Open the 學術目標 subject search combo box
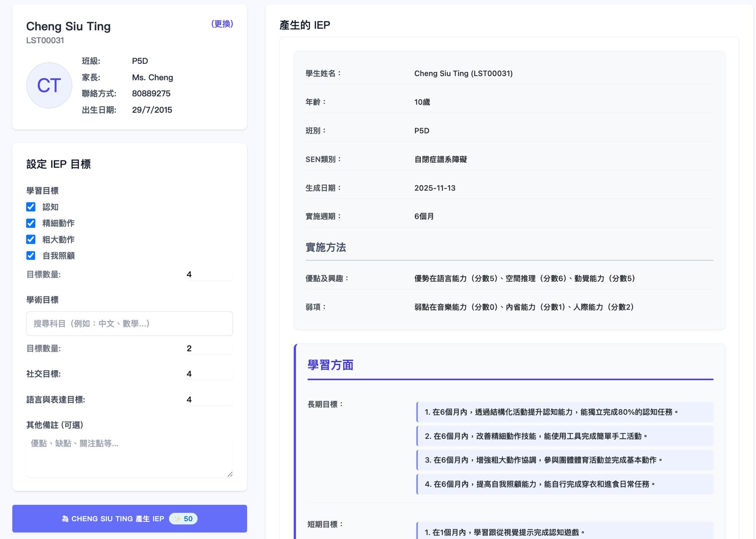The width and height of the screenshot is (756, 539). [129, 324]
